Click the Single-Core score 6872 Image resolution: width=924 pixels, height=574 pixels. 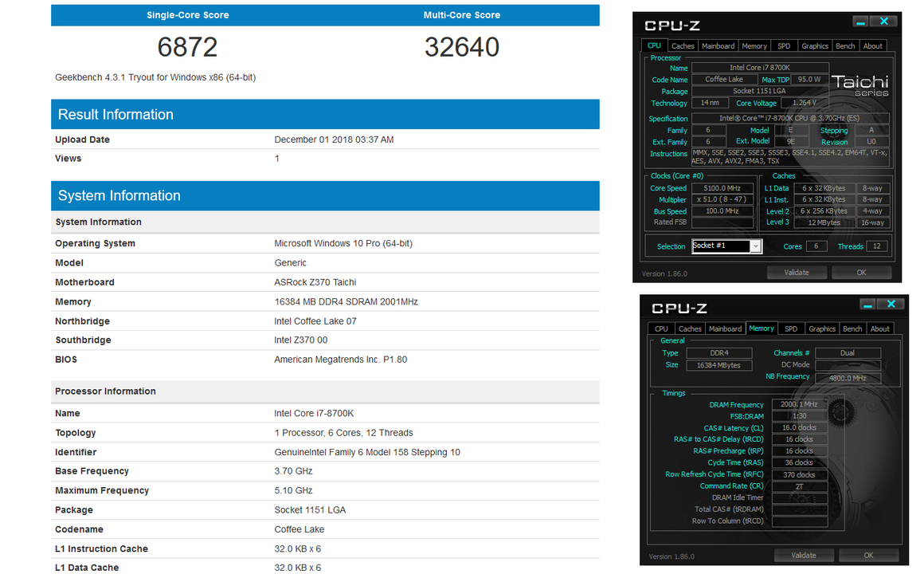[187, 47]
